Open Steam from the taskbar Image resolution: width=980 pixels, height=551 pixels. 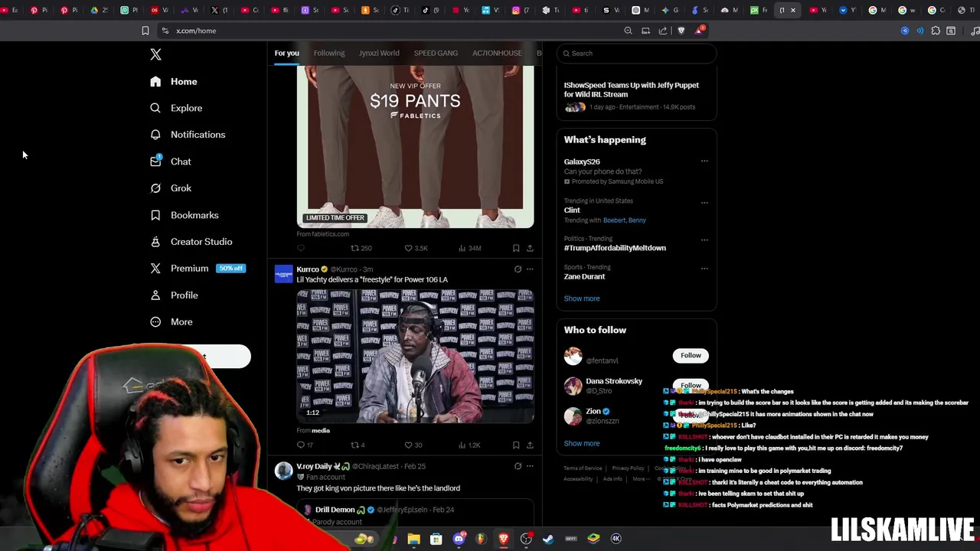coord(548,539)
